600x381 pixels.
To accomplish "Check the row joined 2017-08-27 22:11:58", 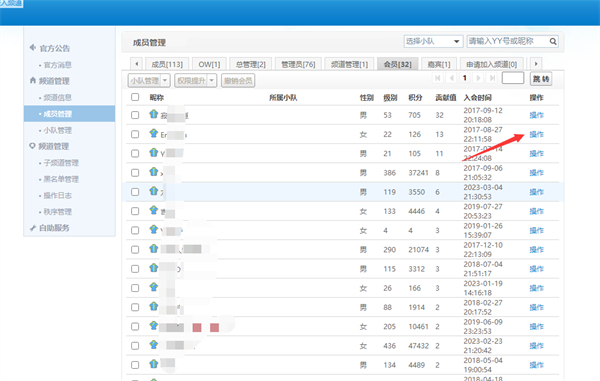I will (135, 134).
